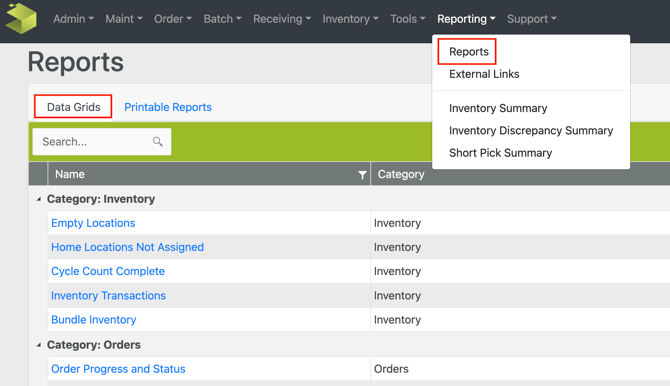The image size is (670, 386).
Task: Sort by the Category column header
Action: (401, 174)
